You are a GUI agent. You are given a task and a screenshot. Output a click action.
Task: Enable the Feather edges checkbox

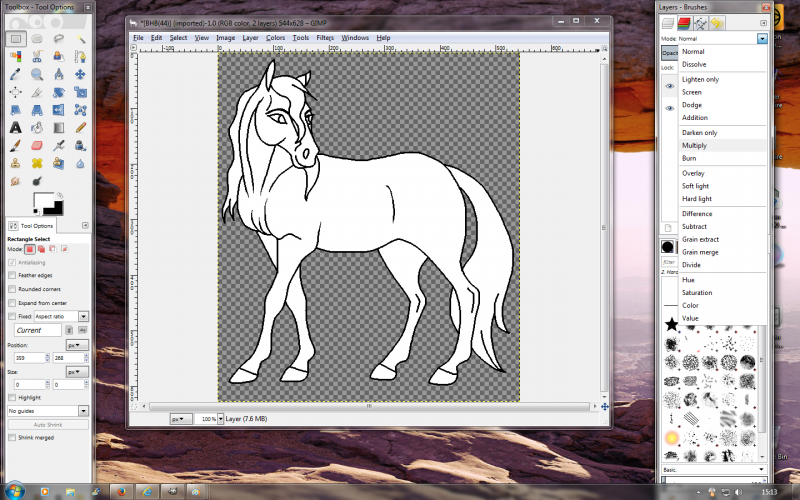12,276
